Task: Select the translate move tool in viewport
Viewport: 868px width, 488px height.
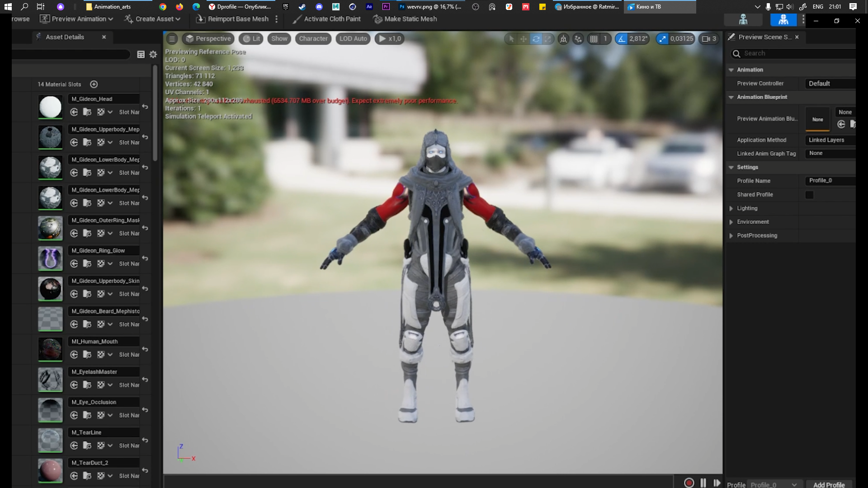Action: (524, 39)
